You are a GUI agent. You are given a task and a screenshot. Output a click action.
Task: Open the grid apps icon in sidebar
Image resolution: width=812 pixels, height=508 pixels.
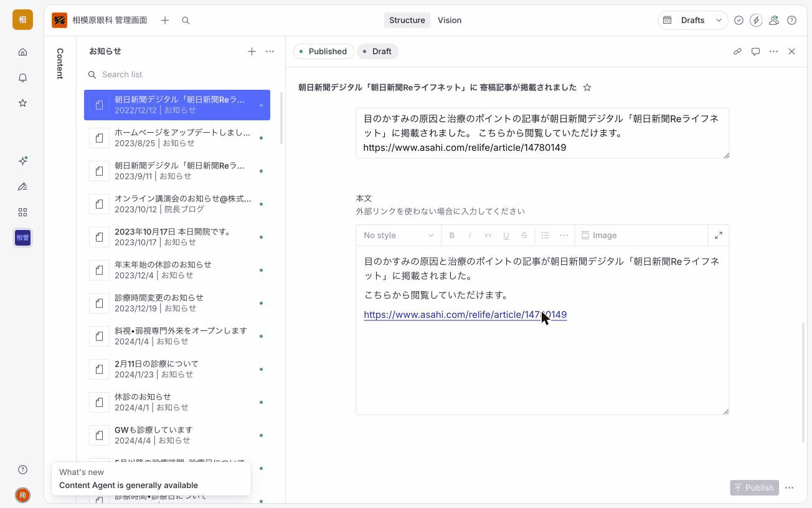pyautogui.click(x=22, y=212)
